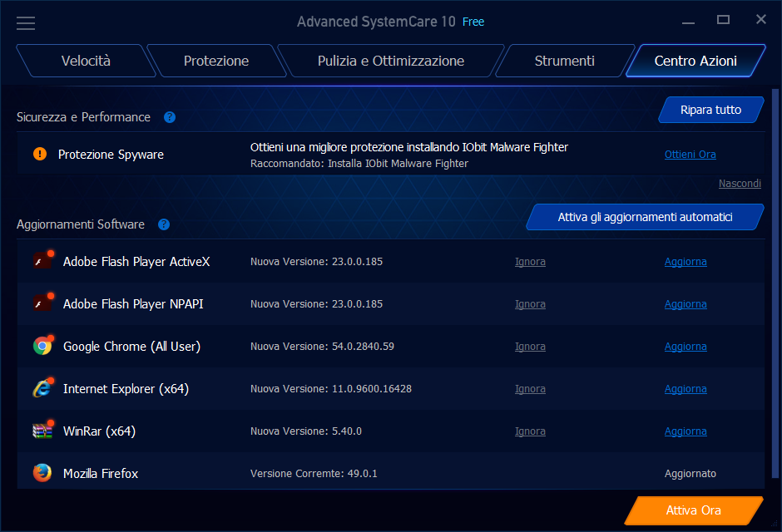This screenshot has height=532, width=782.
Task: Open the Protezione tab
Action: 216,61
